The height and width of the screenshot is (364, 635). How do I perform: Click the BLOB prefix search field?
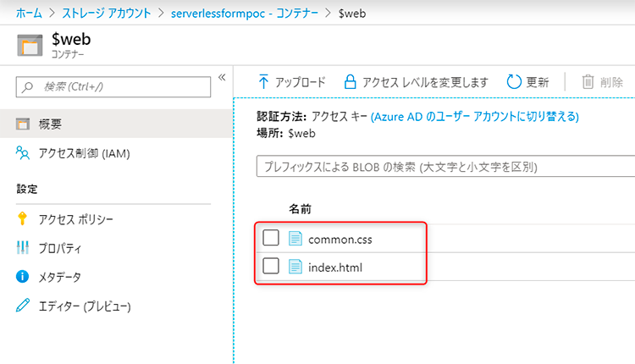click(x=445, y=167)
